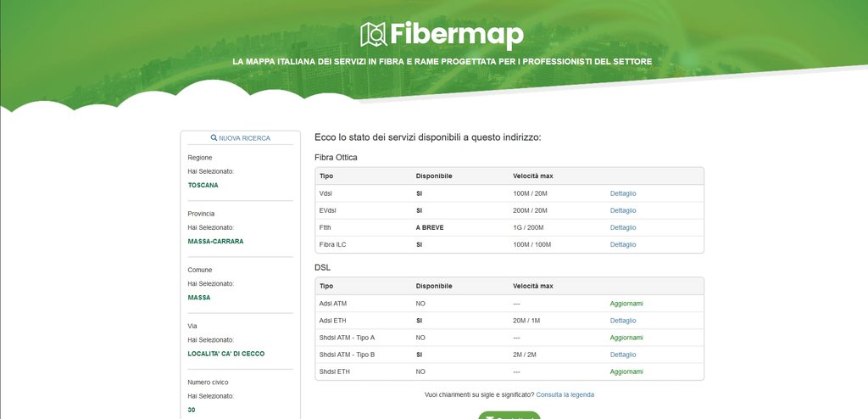
Task: Open Dettaglio for the Vdsl row
Action: [x=623, y=193]
